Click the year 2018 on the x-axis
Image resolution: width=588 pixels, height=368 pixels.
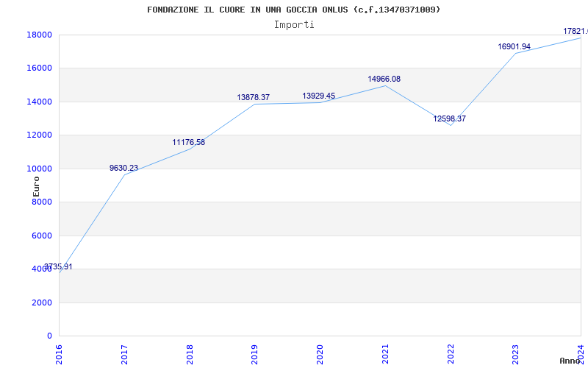pyautogui.click(x=190, y=354)
